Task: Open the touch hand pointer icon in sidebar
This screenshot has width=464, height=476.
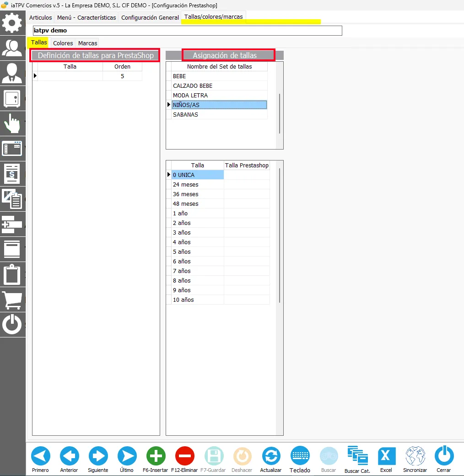Action: 12,123
